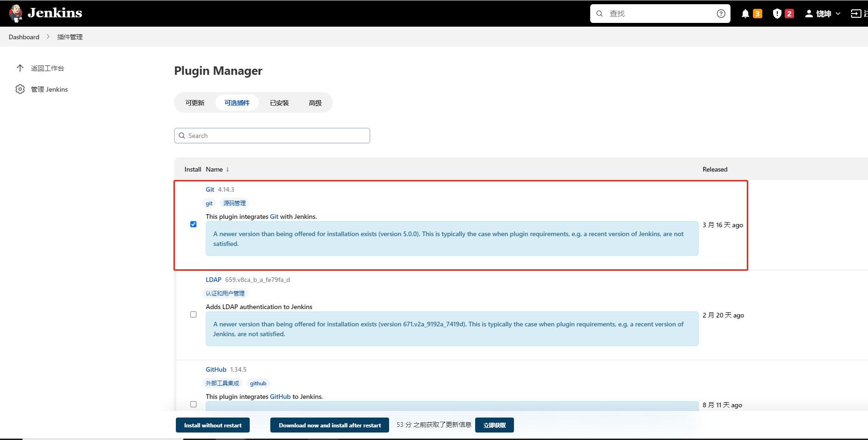This screenshot has width=868, height=440.
Task: Click the github tag label
Action: pyautogui.click(x=258, y=383)
